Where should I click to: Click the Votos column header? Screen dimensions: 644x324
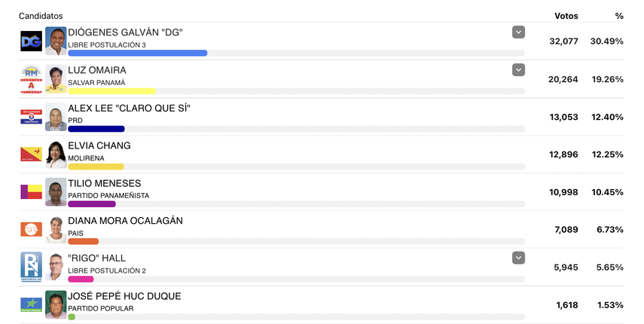566,16
